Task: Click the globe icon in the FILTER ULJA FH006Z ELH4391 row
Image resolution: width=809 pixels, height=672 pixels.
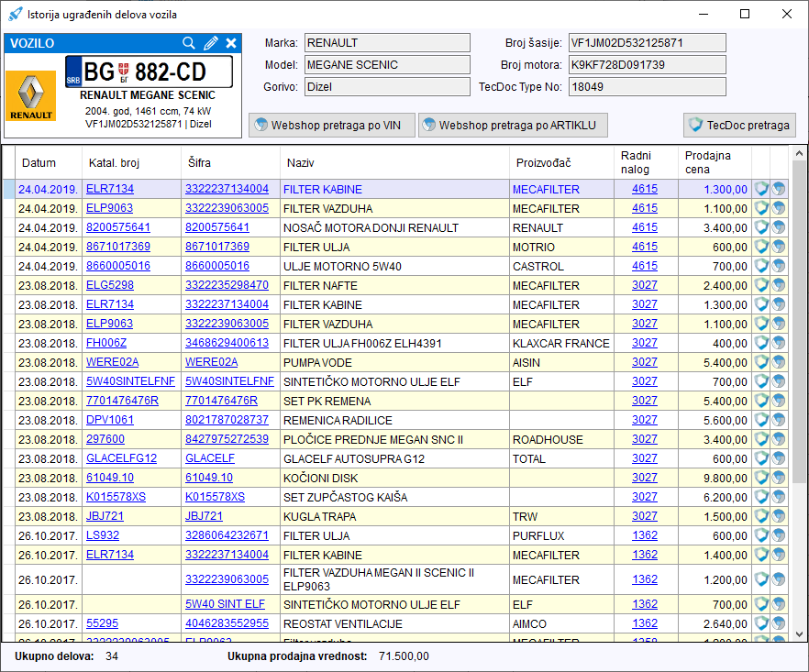Action: (779, 343)
